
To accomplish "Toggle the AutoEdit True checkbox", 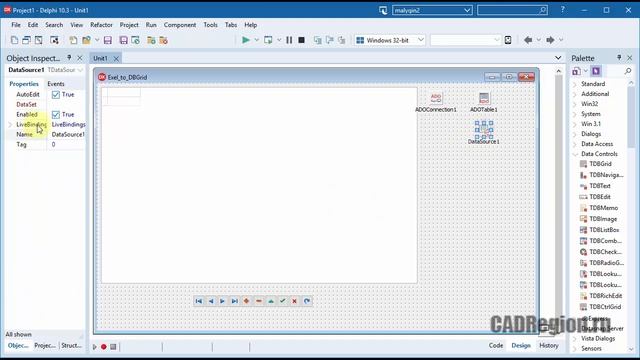I will pos(56,95).
